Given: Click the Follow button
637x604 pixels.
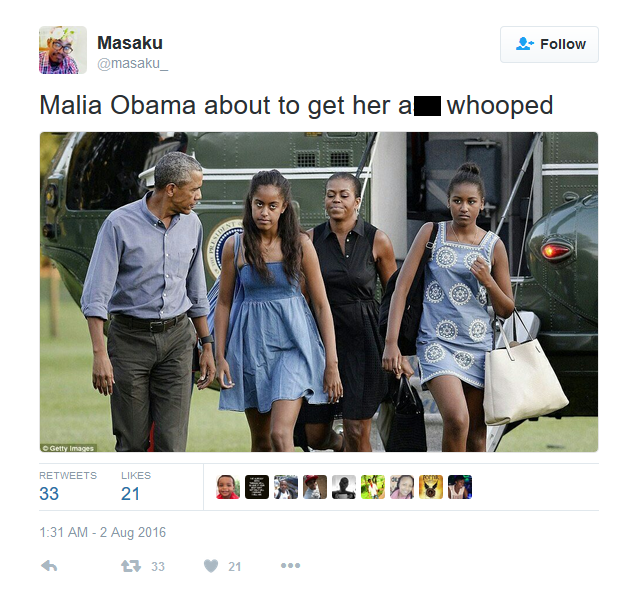Looking at the screenshot, I should tap(549, 44).
